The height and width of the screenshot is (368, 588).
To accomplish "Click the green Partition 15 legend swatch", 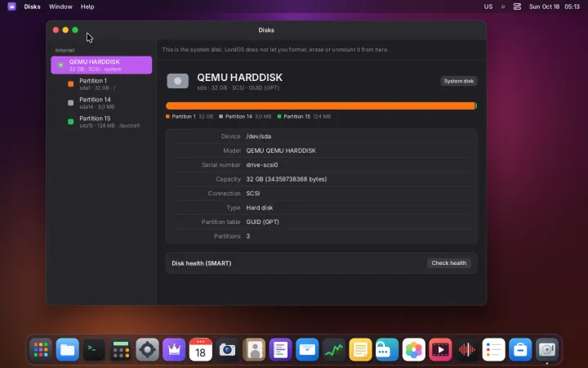I will click(x=279, y=116).
